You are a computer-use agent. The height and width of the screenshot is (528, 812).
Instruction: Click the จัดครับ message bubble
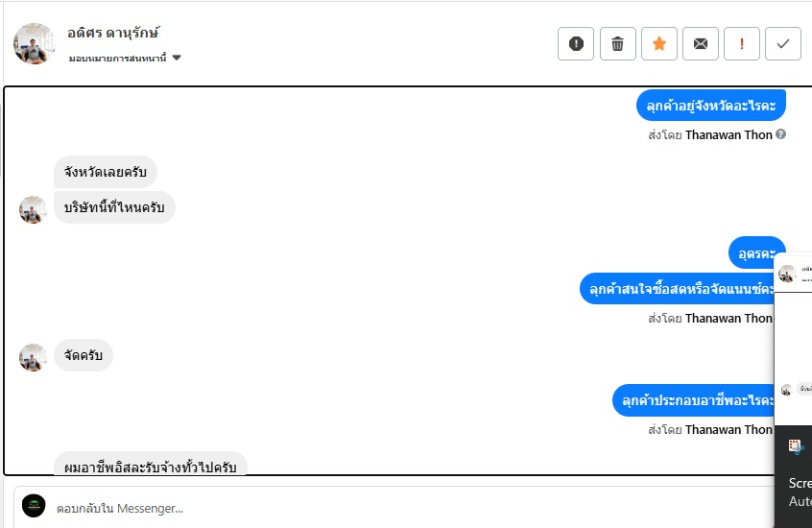point(84,356)
